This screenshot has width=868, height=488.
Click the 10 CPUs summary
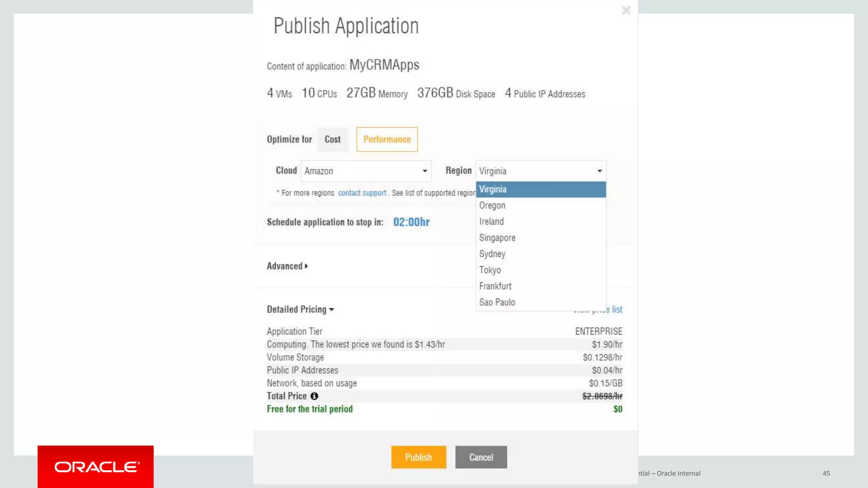click(319, 93)
